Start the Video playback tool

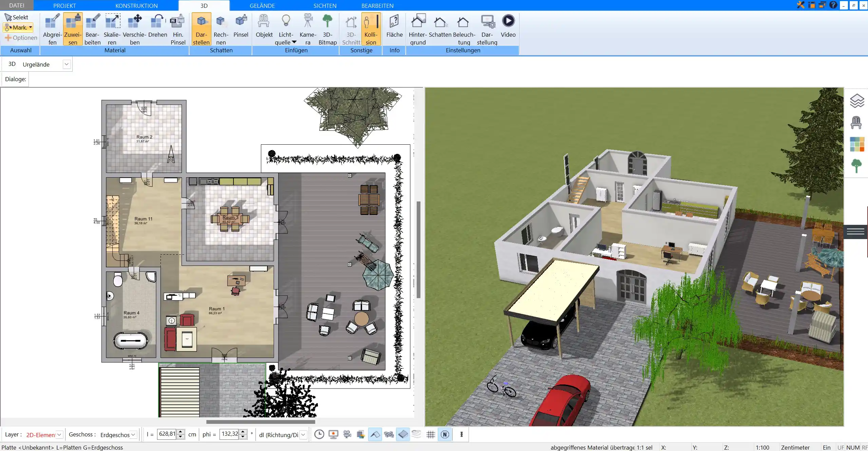pyautogui.click(x=508, y=26)
